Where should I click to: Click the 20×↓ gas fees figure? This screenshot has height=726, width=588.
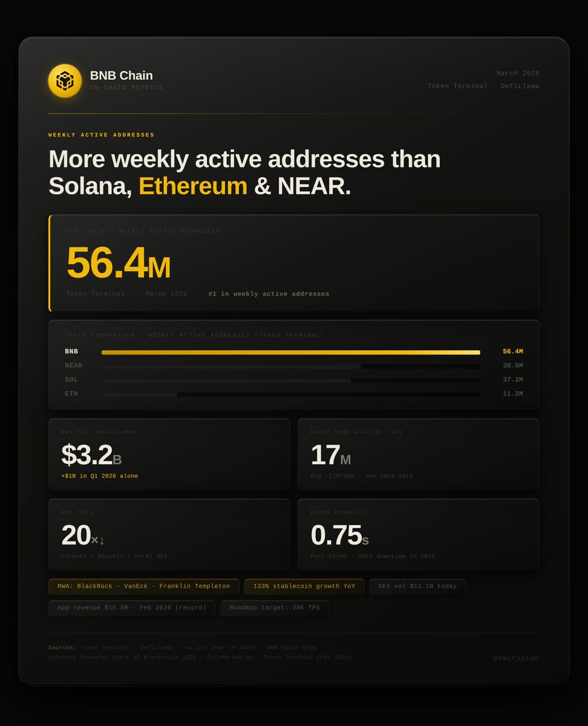coord(83,535)
